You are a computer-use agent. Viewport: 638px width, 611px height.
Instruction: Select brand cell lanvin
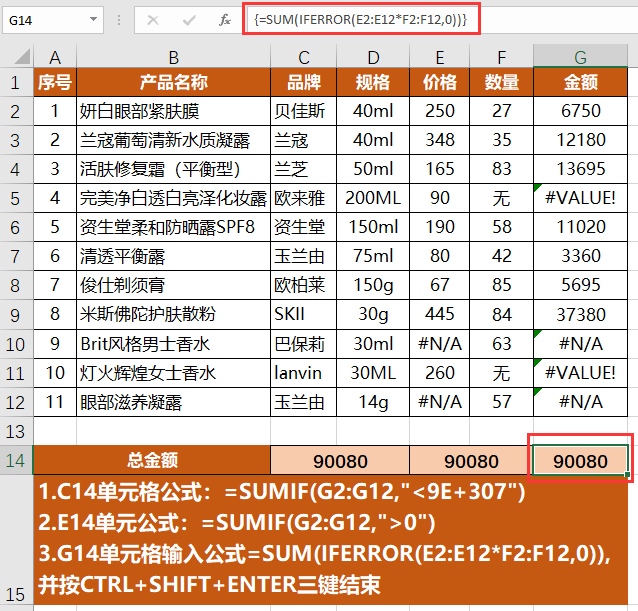(304, 373)
